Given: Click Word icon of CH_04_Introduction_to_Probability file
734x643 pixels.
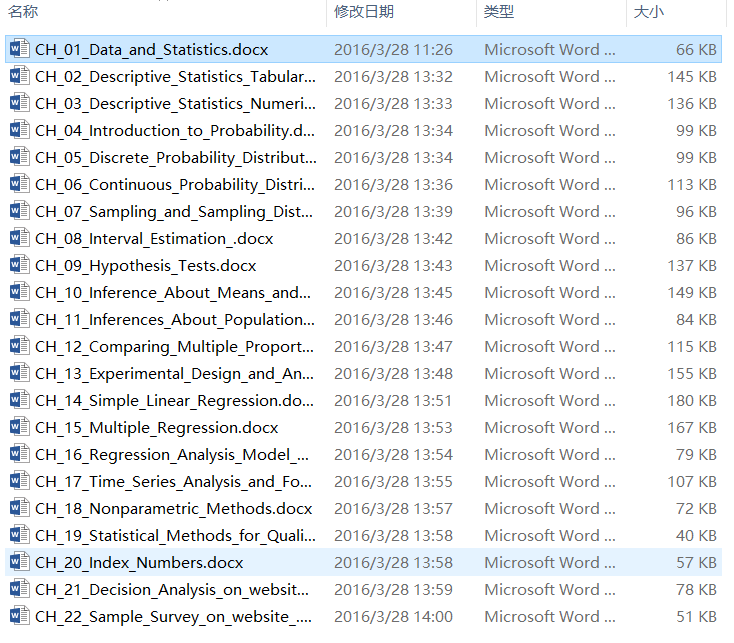Looking at the screenshot, I should (20, 130).
